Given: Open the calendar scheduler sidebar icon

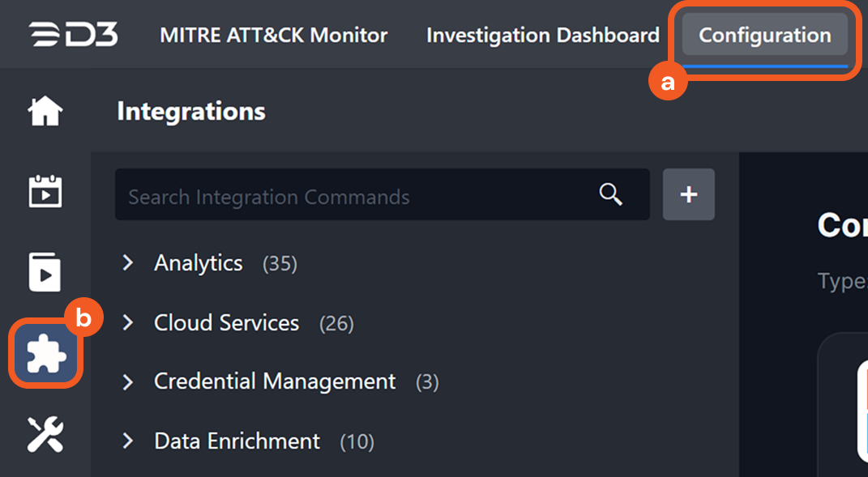Looking at the screenshot, I should (45, 193).
